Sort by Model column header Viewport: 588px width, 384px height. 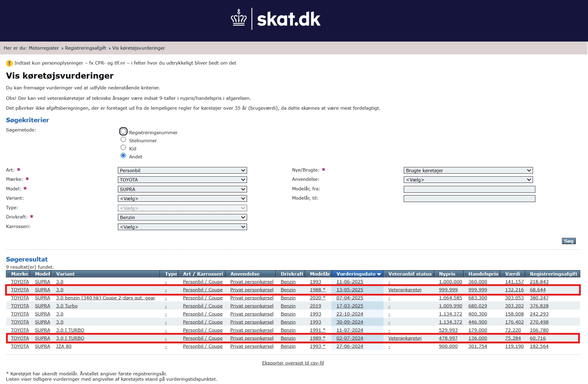pos(43,274)
